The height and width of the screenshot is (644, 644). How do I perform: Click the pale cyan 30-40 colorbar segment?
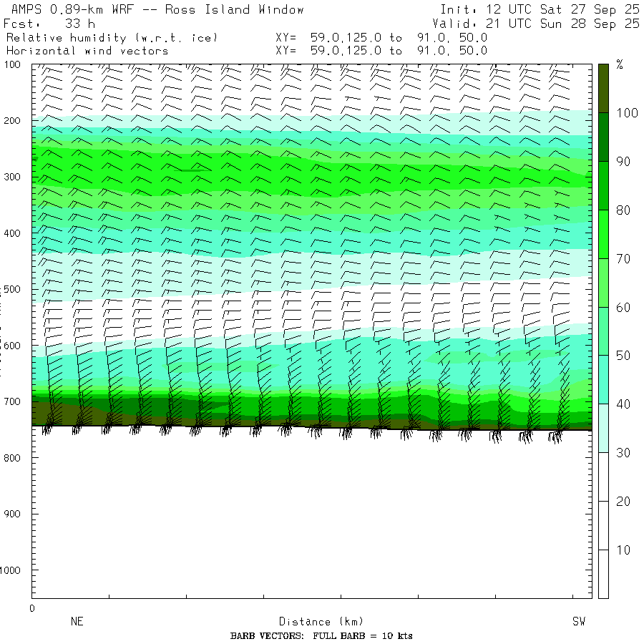click(x=603, y=428)
